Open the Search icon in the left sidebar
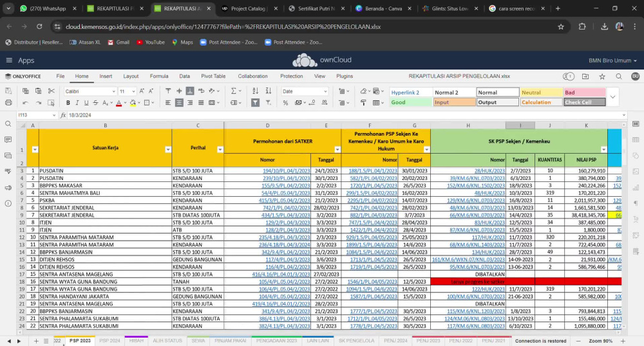The height and width of the screenshot is (346, 644). (8, 124)
